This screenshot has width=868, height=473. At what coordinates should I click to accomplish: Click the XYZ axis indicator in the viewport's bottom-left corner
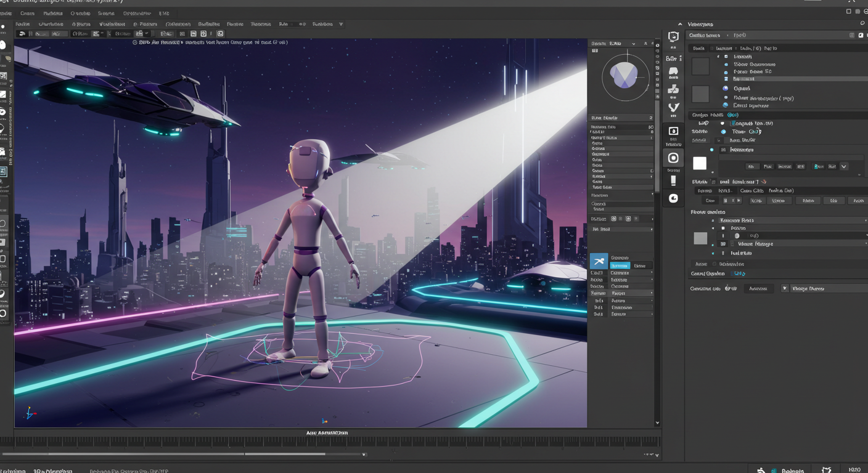[29, 413]
